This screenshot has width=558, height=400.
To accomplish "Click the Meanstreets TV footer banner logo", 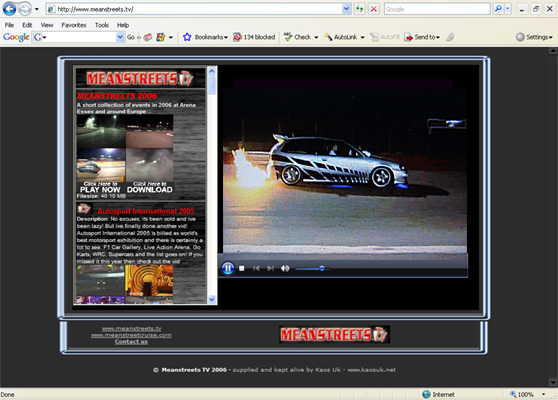I will 334,335.
